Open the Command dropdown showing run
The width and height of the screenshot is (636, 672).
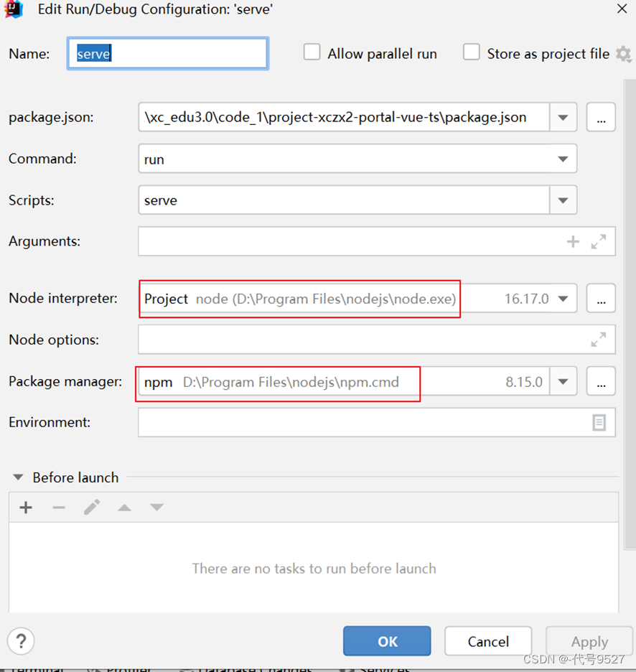tap(563, 159)
